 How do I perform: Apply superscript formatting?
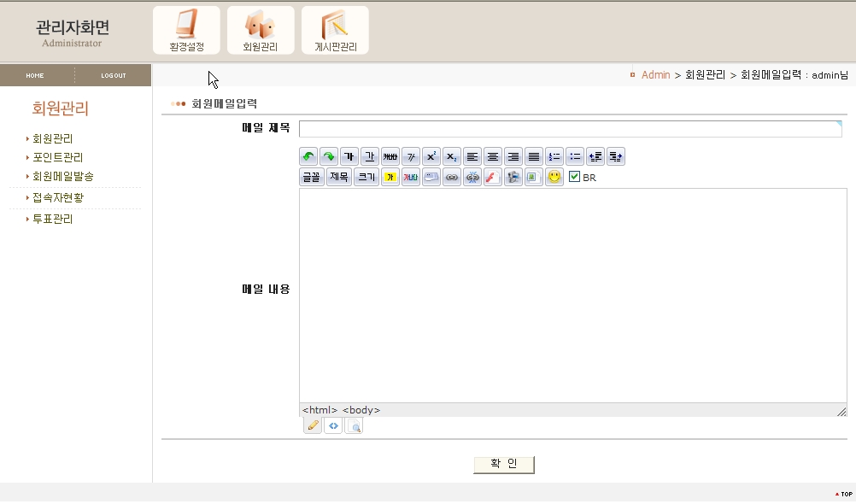[x=431, y=156]
